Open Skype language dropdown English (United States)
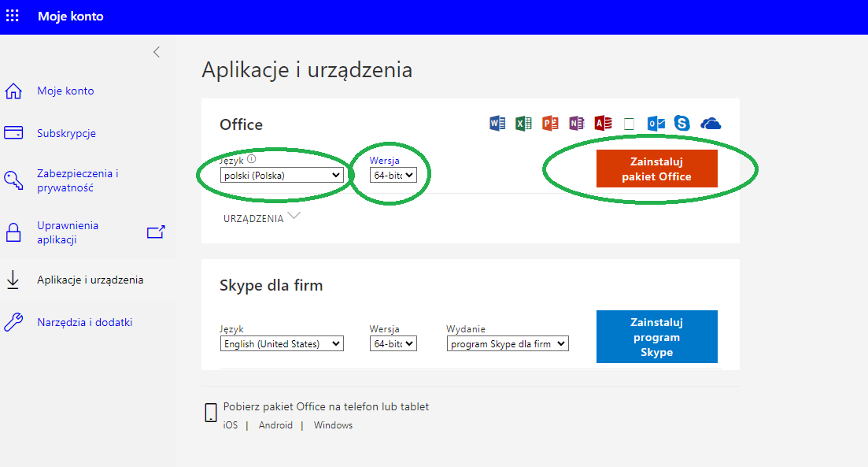This screenshot has height=467, width=868. (282, 343)
